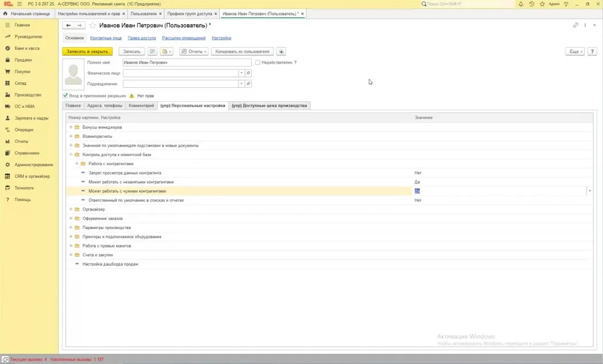Viewport: 603px width, 364px height.
Task: Toggle the Недействителен checkbox
Action: click(258, 62)
